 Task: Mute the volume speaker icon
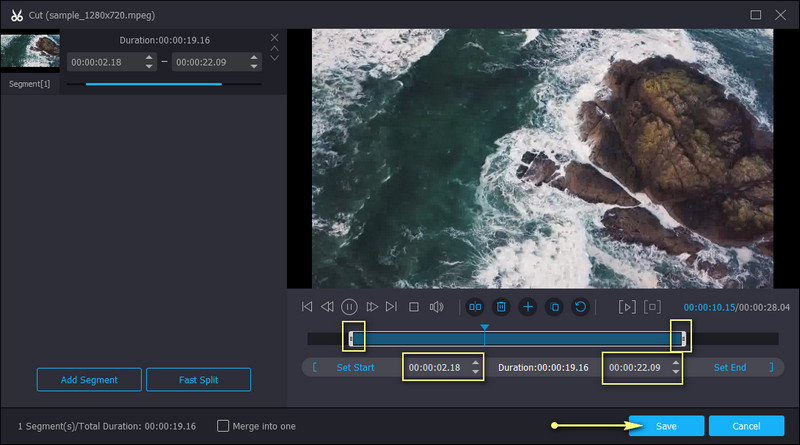[x=436, y=307]
